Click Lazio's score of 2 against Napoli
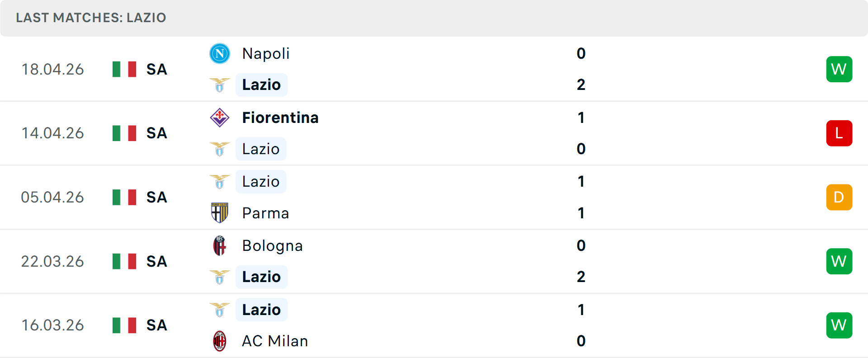 tap(581, 85)
